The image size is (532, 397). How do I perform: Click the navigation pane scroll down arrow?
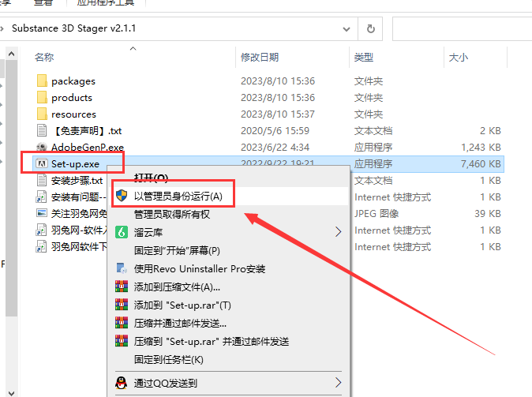(x=12, y=393)
